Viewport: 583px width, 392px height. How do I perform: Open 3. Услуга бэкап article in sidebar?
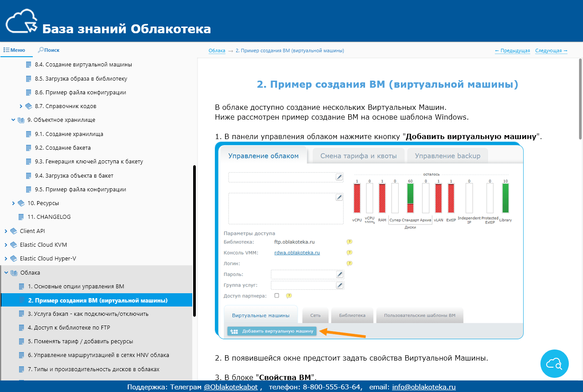[x=88, y=314]
